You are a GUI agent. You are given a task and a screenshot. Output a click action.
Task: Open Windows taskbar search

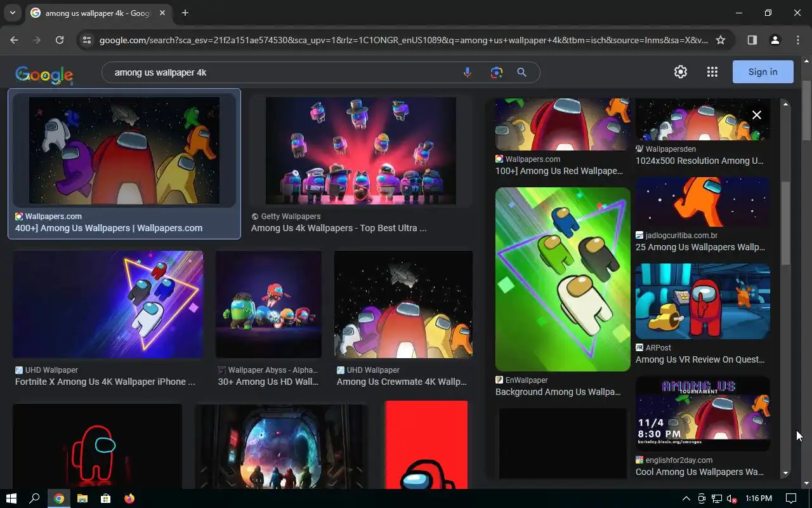pyautogui.click(x=35, y=498)
